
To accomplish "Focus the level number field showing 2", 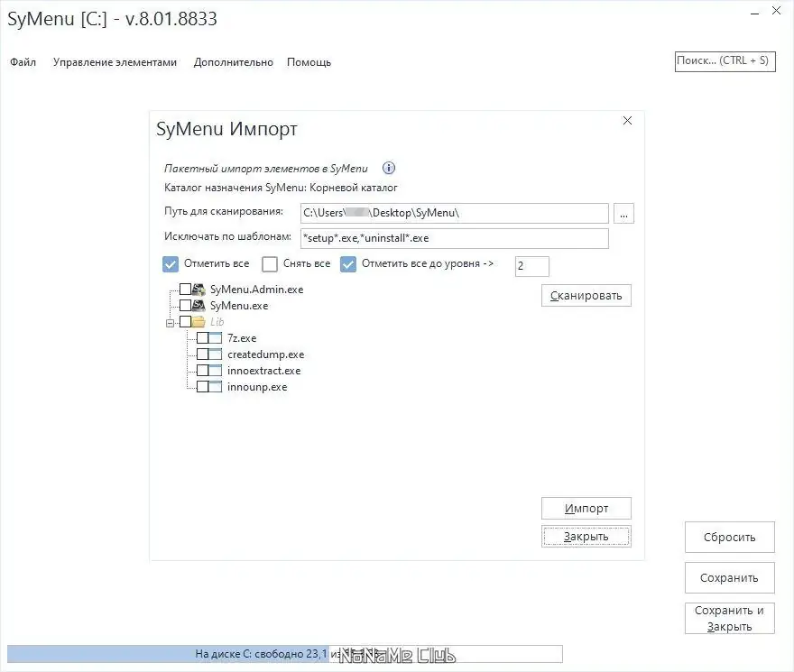I will click(532, 266).
